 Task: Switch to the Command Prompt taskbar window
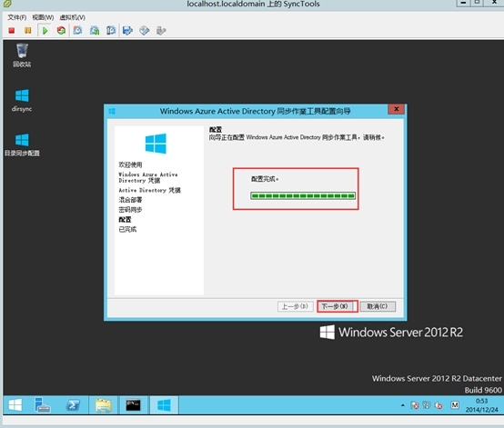(x=133, y=405)
